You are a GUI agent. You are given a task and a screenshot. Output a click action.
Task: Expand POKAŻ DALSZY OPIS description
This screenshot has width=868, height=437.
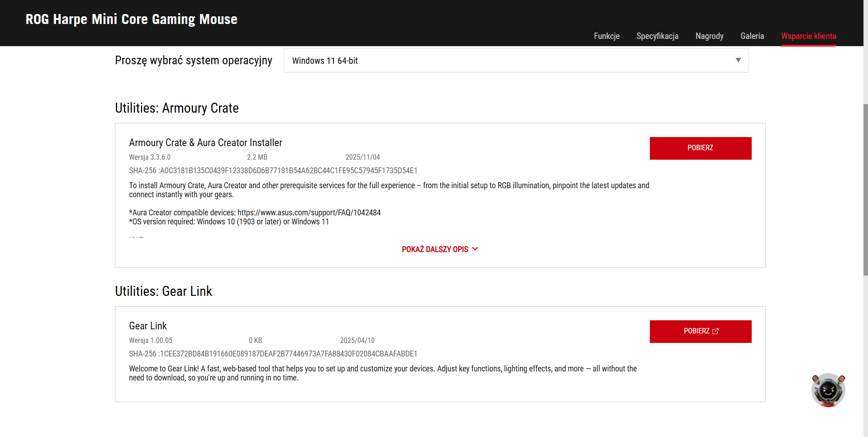440,249
